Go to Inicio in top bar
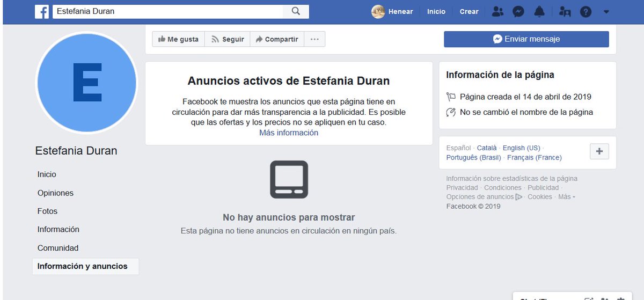 [436, 11]
